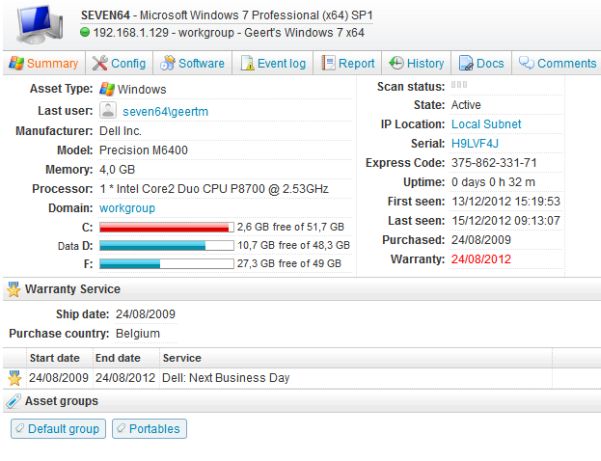The width and height of the screenshot is (601, 461).
Task: Click the Data D: drive usage bar
Action: 167,245
